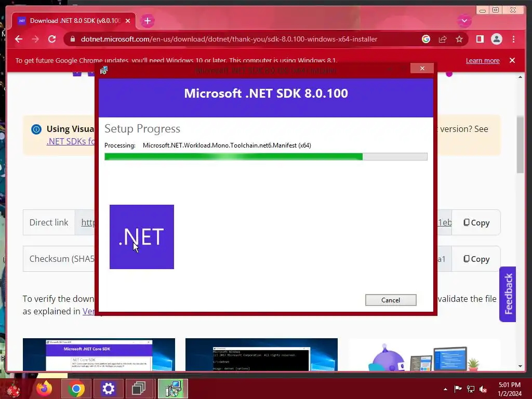Open the network tray icon

471,389
